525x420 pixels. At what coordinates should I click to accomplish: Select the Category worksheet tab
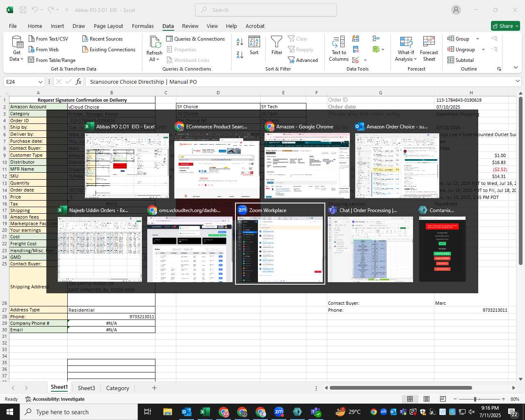(118, 388)
